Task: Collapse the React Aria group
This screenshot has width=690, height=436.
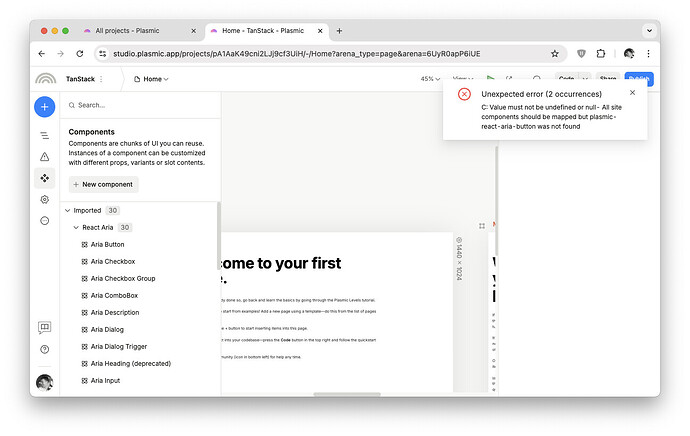Action: (x=76, y=228)
